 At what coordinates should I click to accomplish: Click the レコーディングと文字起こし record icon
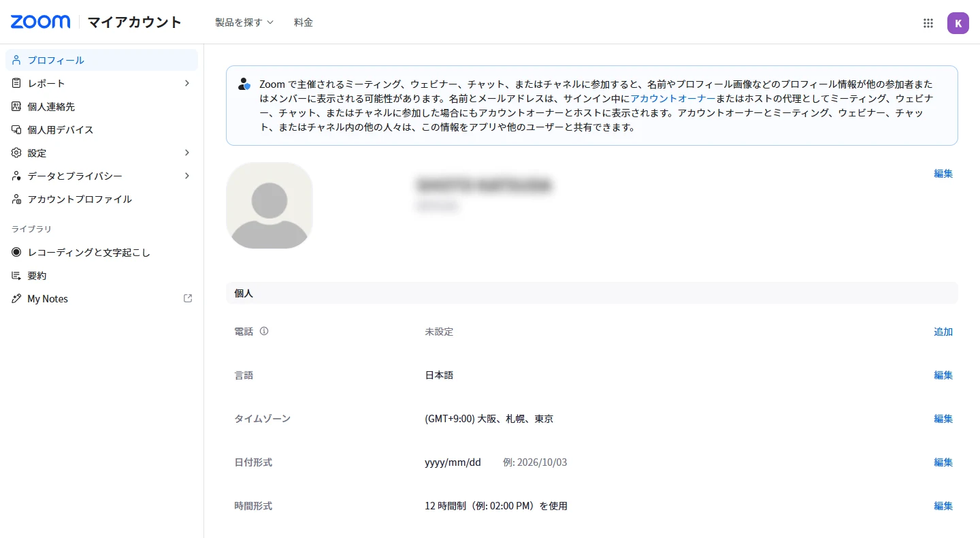(x=17, y=252)
